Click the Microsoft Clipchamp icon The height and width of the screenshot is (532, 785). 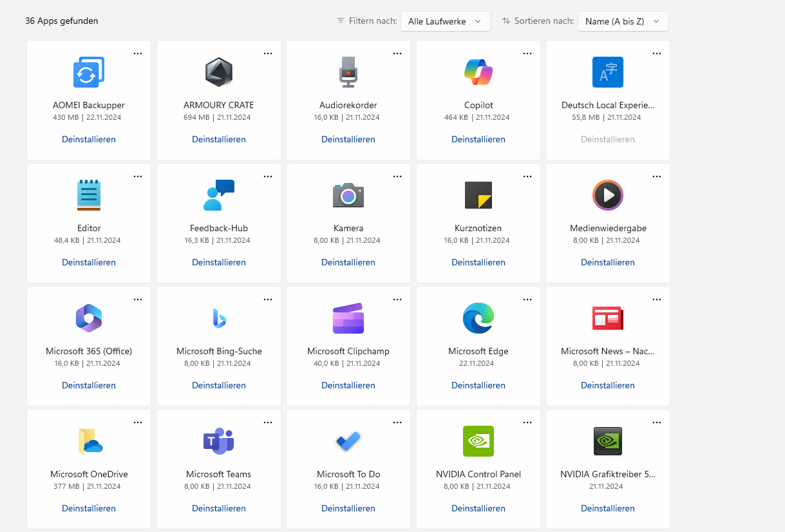coord(348,318)
